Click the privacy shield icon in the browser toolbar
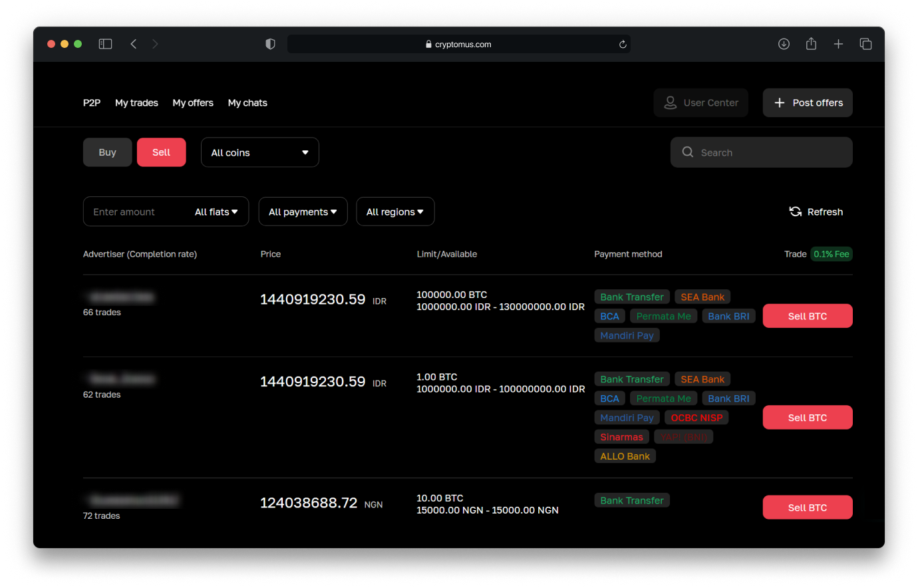Viewport: 918px width, 588px height. (x=270, y=43)
